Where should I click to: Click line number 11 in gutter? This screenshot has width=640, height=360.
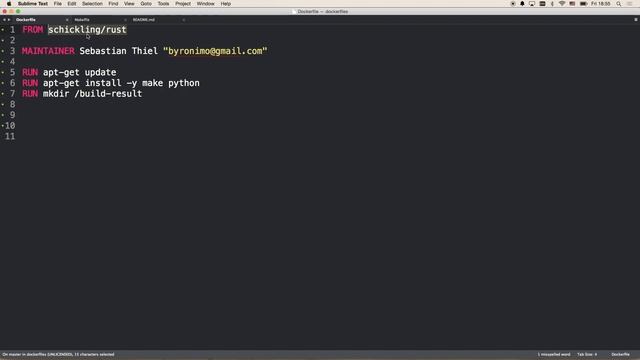click(10, 136)
